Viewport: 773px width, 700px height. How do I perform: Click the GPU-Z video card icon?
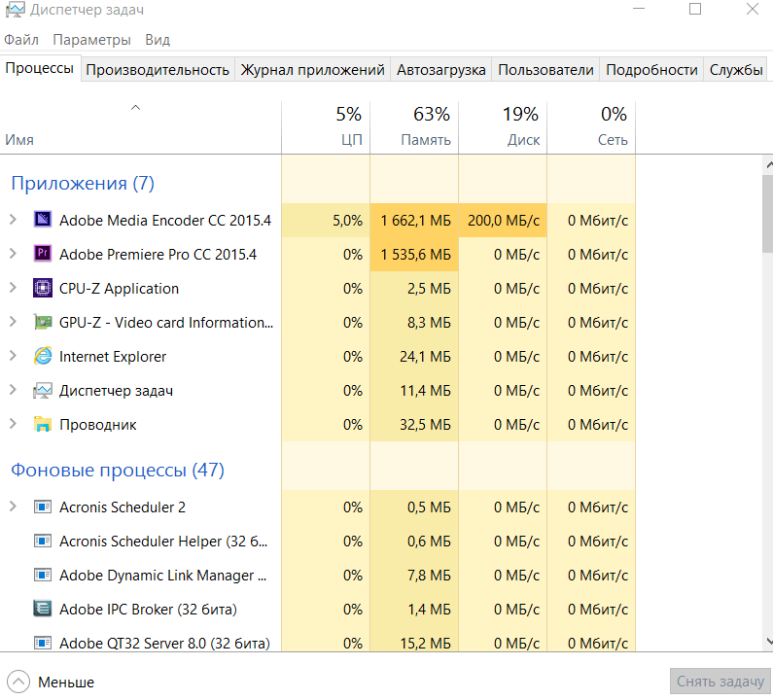43,322
